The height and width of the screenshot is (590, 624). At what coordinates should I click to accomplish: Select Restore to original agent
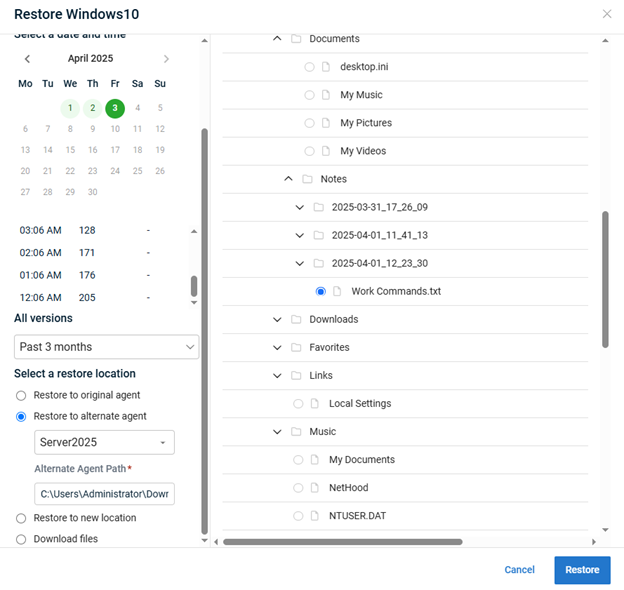(21, 395)
